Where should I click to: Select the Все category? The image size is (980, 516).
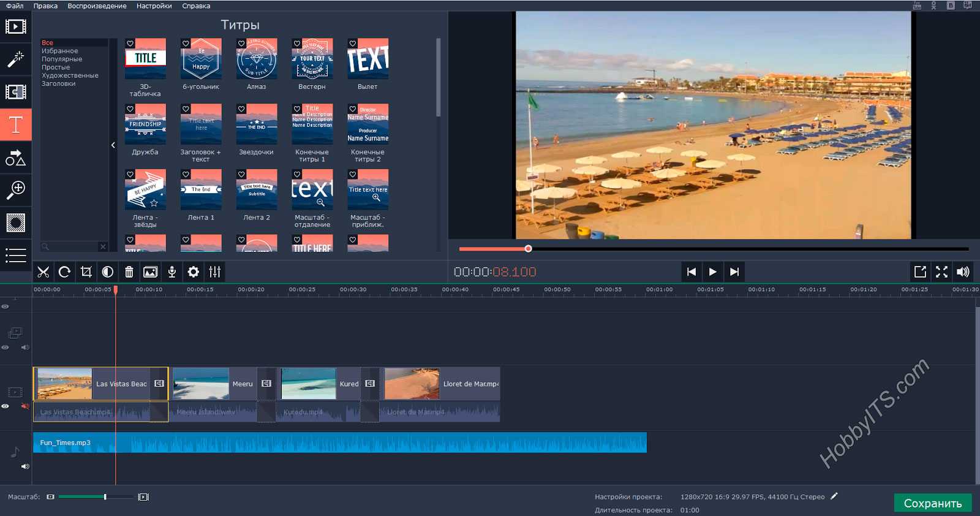click(74, 43)
